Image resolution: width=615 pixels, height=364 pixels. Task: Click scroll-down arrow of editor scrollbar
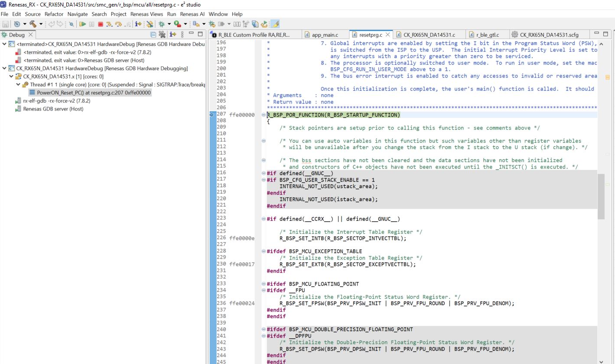pos(601,361)
